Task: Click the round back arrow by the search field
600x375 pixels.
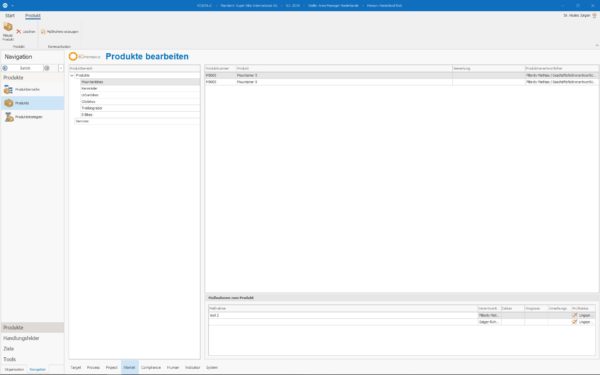Action: click(5, 68)
